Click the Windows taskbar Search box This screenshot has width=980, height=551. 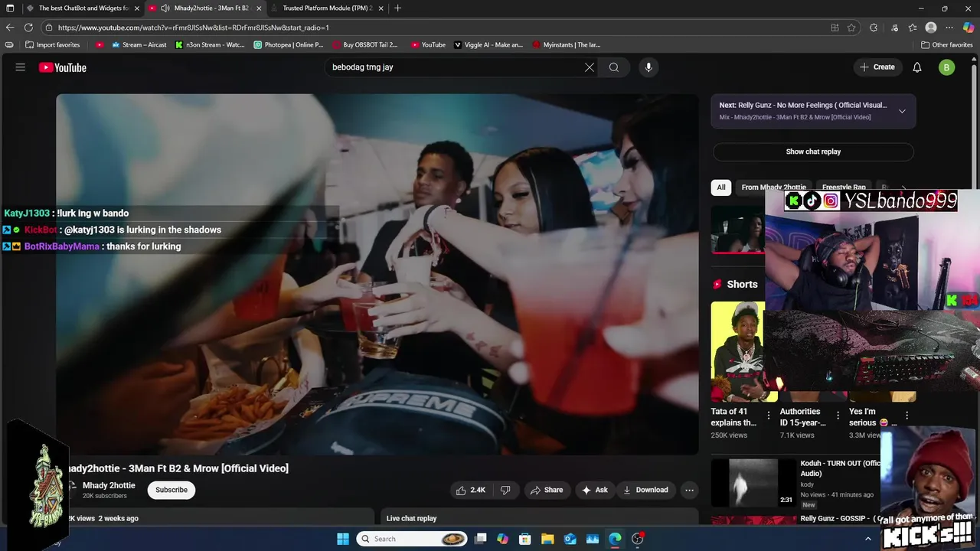413,539
